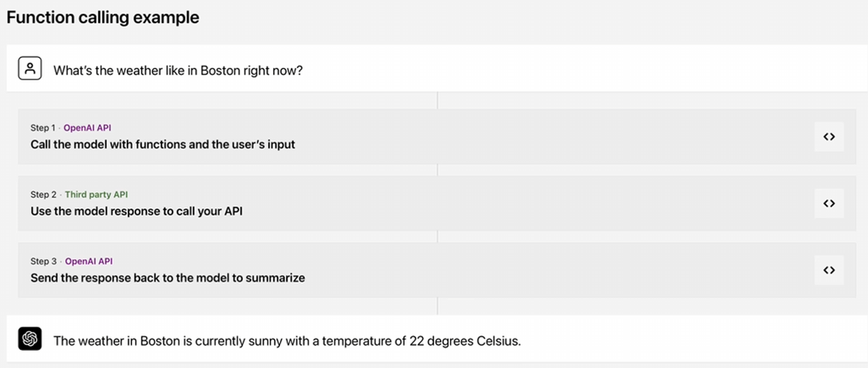Expand "Call the model with functions" step

click(162, 145)
